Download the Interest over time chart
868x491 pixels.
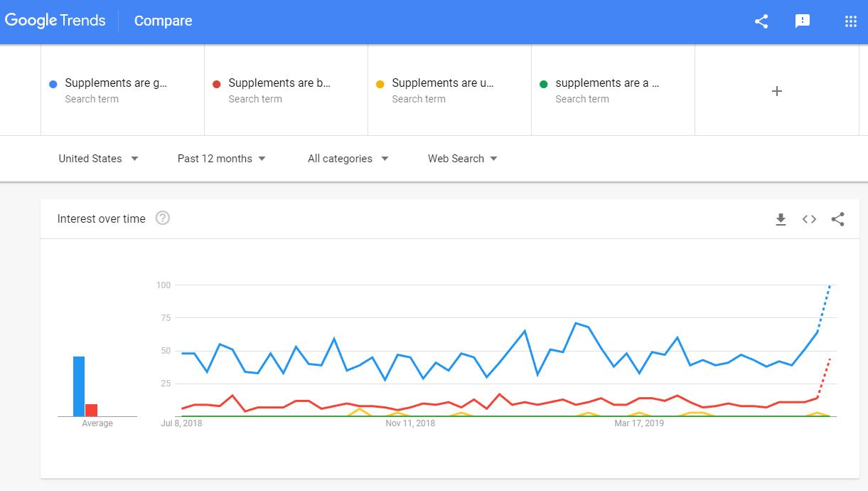click(x=781, y=219)
